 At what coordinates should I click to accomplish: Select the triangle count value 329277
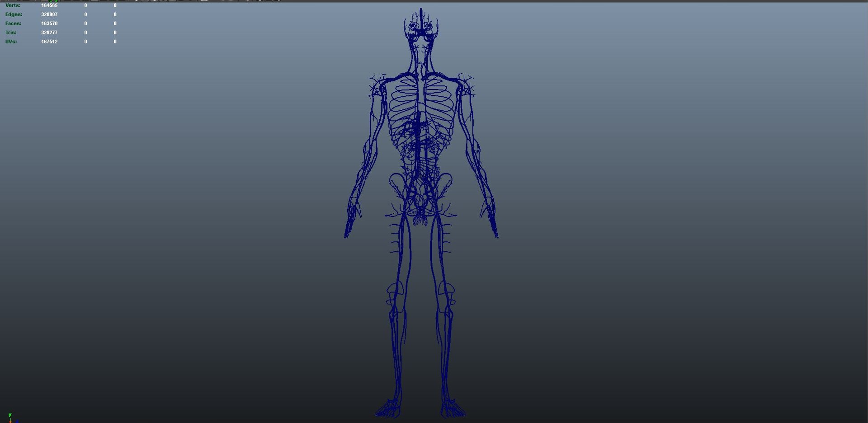coord(49,33)
